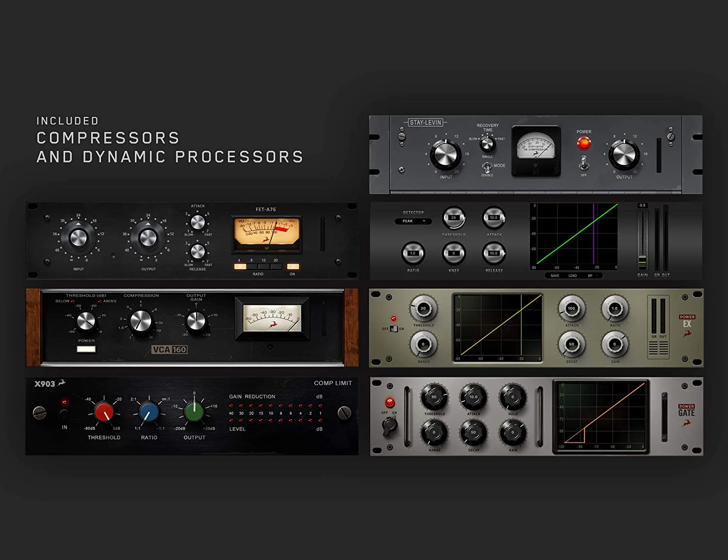Flip the Power EX OFF/ON switch

coord(394,329)
